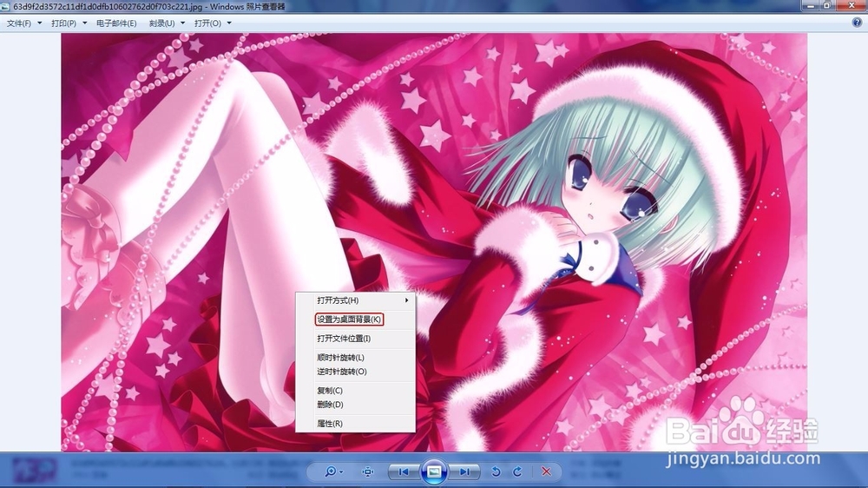Open the zoom magnifier tool

pyautogui.click(x=333, y=472)
